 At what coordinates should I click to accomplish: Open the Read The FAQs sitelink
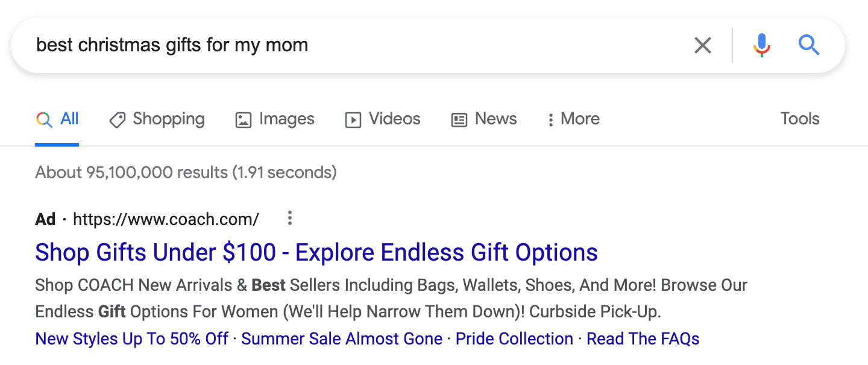[643, 339]
